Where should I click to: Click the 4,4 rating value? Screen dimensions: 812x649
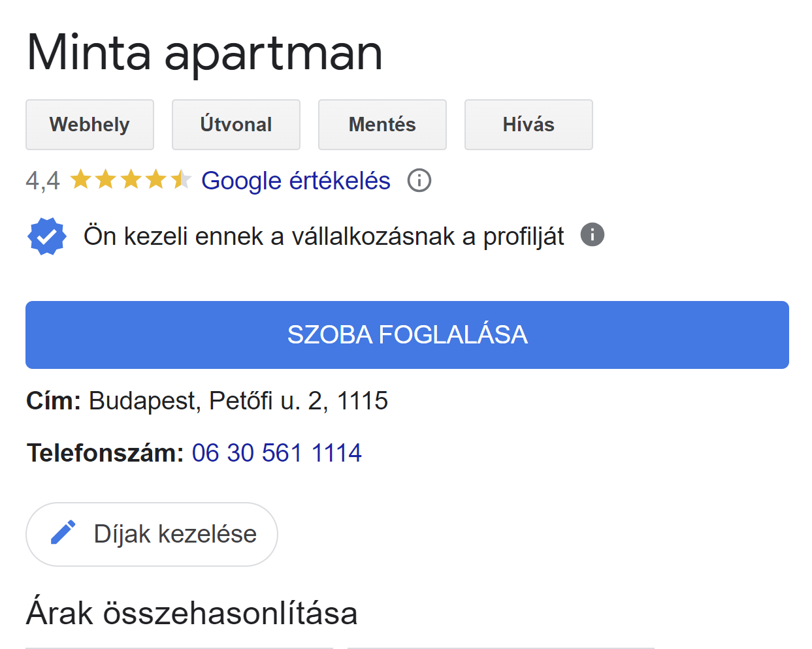42,181
